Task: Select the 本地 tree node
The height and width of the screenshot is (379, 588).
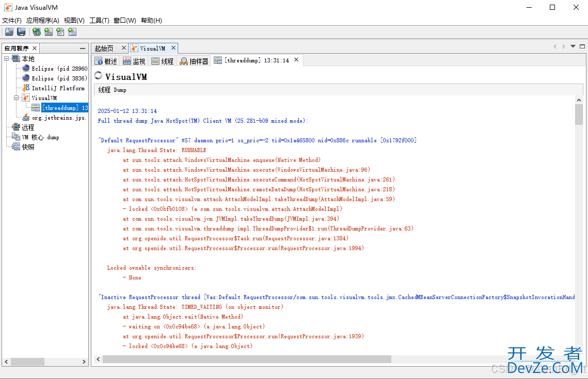Action: click(28, 59)
